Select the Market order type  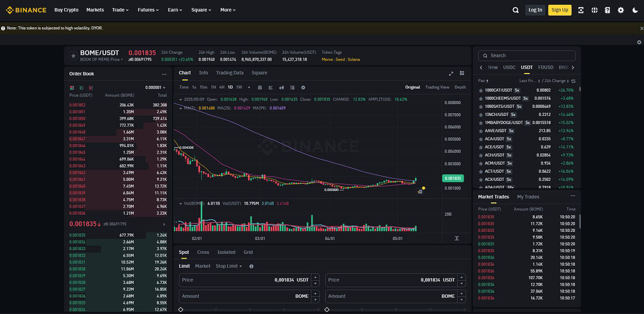pos(203,266)
